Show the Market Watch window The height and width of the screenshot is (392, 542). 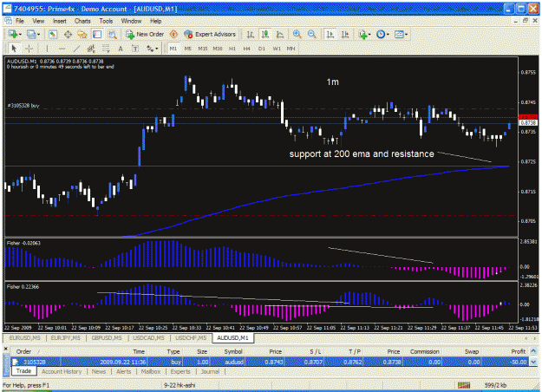pyautogui.click(x=53, y=34)
